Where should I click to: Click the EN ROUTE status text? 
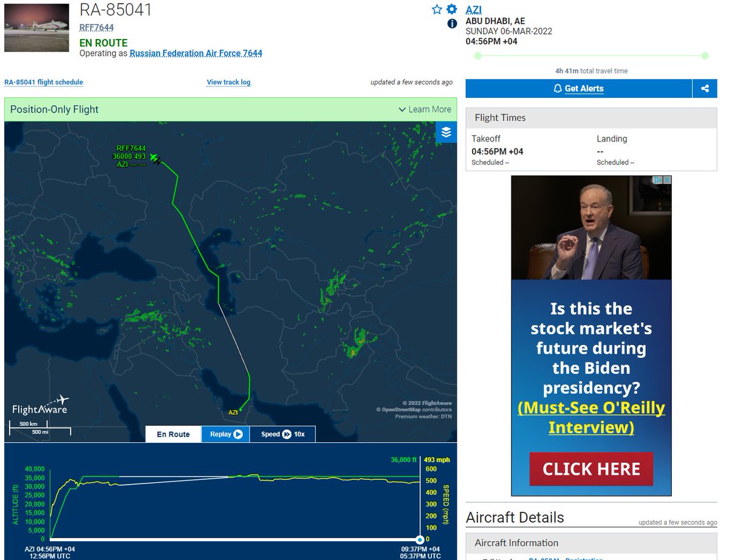click(x=103, y=43)
